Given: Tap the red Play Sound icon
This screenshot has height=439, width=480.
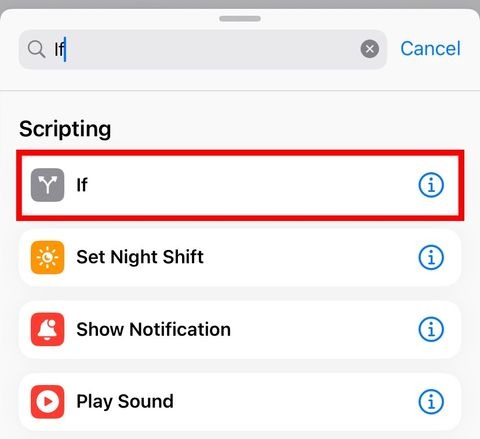Looking at the screenshot, I should pos(48,401).
